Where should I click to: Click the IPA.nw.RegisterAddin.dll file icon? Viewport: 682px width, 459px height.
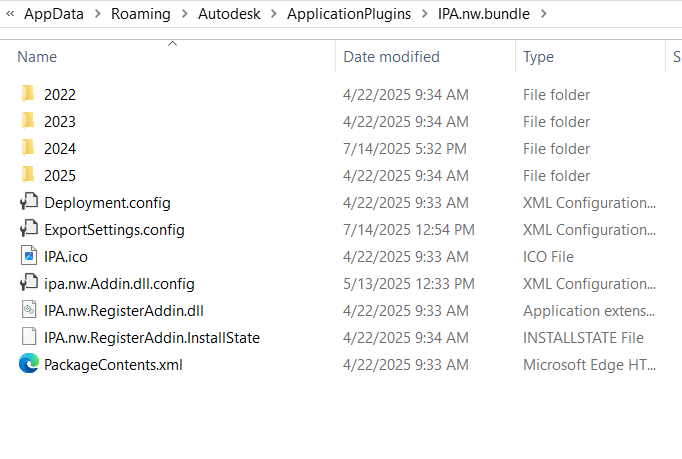point(28,310)
